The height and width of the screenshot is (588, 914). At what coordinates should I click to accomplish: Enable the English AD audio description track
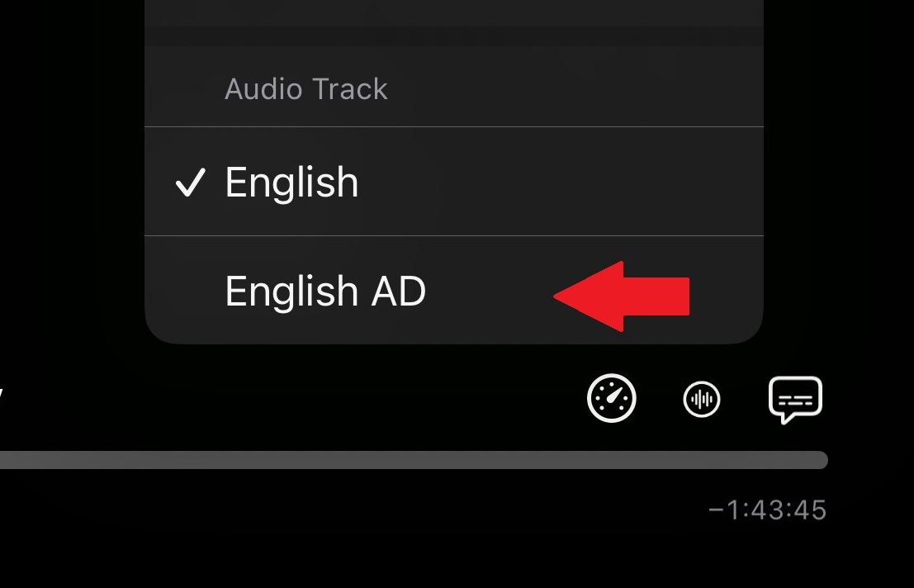click(454, 290)
